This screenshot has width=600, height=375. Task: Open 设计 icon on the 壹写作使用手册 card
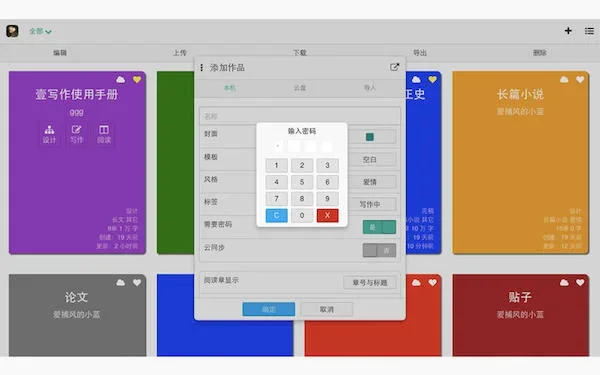[x=49, y=134]
